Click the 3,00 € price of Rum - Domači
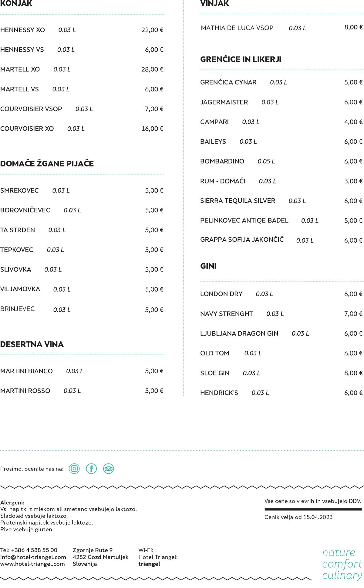 (353, 181)
